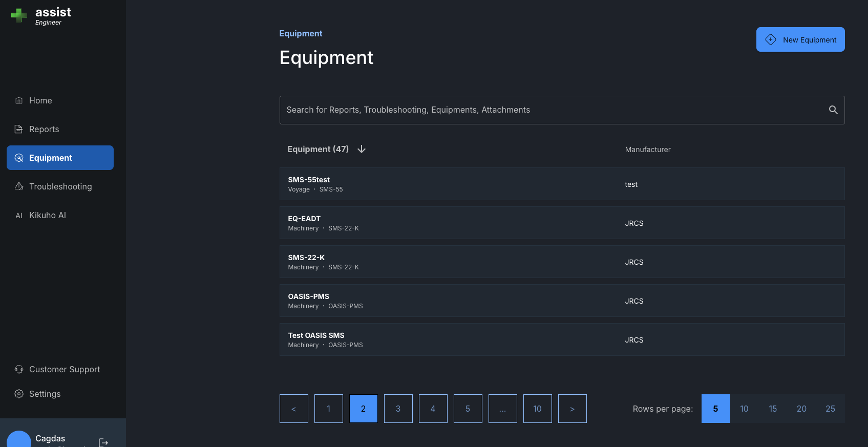The image size is (868, 447).
Task: Click the Home icon in sidebar
Action: click(x=19, y=100)
